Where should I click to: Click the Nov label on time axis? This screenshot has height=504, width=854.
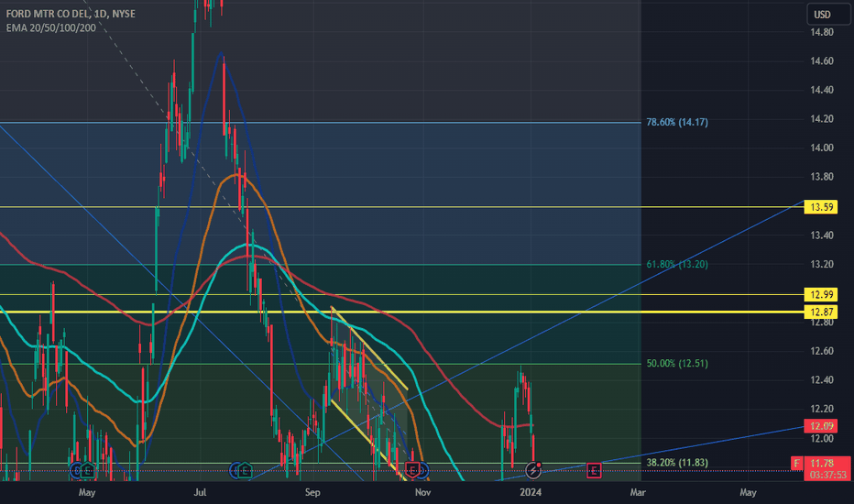tap(423, 493)
